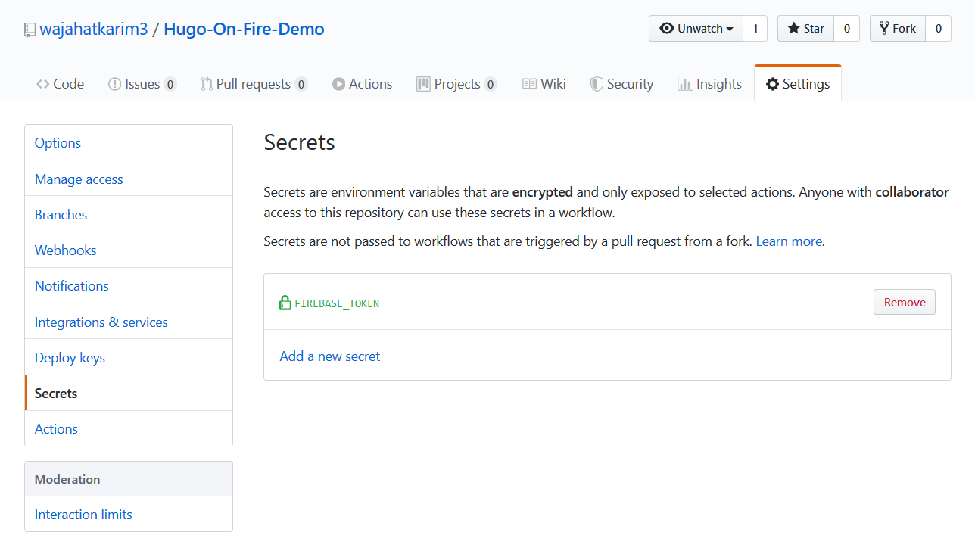
Task: Open the Hugo-On-Fire-Demo repository link
Action: tap(244, 29)
